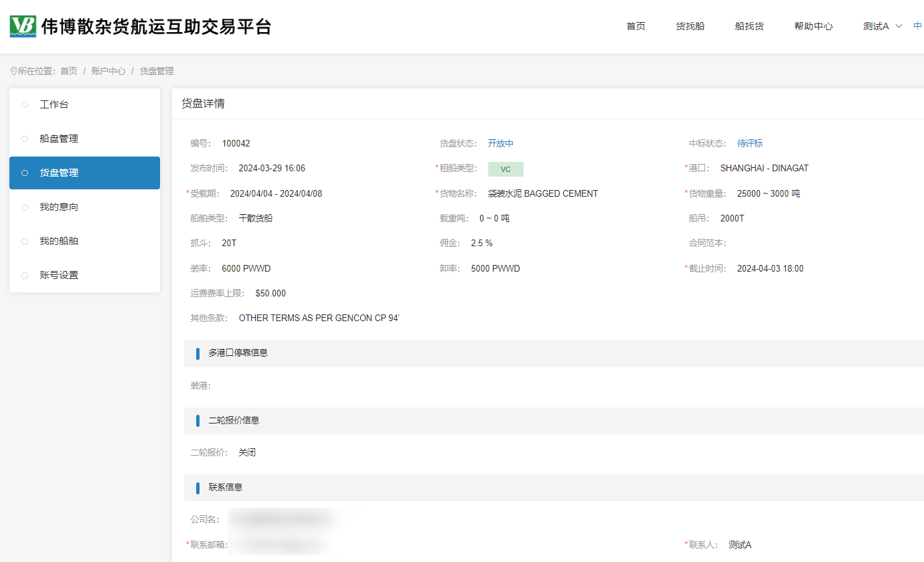The width and height of the screenshot is (924, 562).
Task: Click the circle icon beside 我的船舶
Action: click(x=25, y=242)
